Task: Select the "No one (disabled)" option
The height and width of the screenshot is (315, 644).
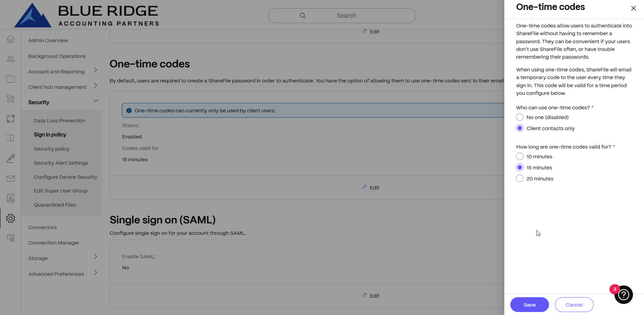Action: click(520, 117)
